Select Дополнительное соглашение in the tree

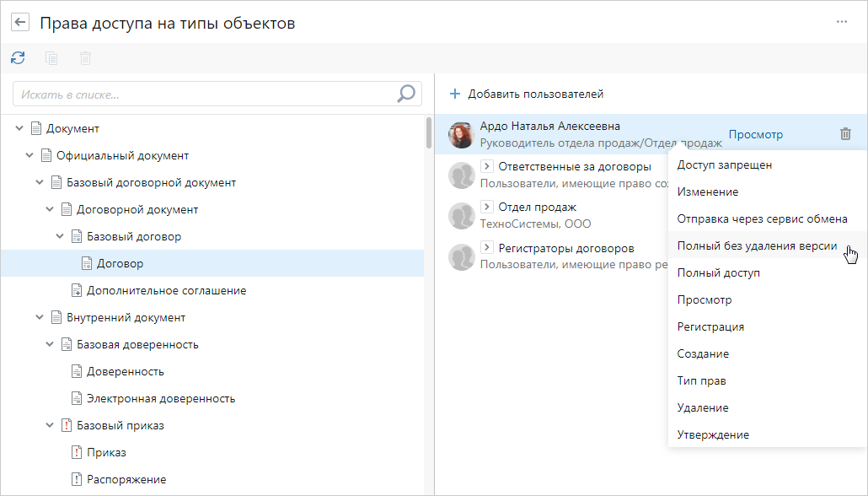click(x=166, y=291)
